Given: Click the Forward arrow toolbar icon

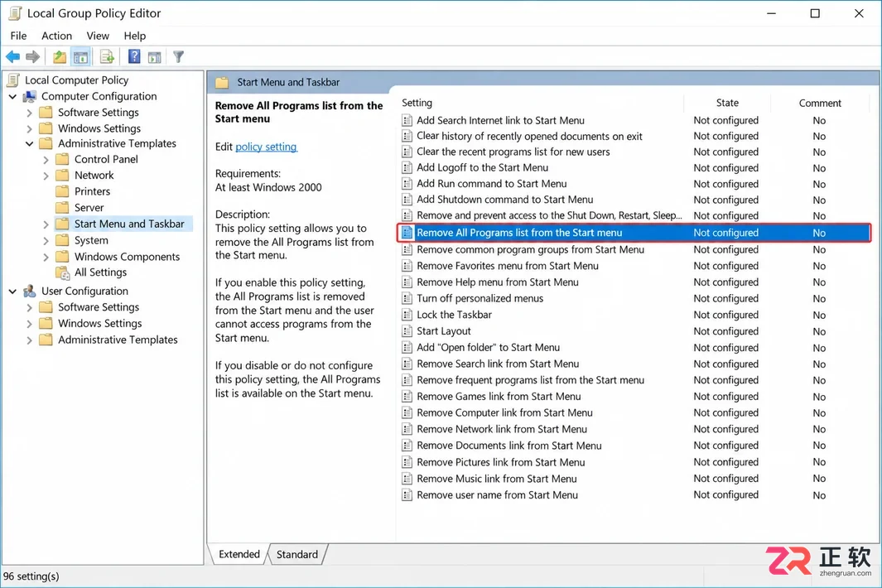Looking at the screenshot, I should (x=32, y=57).
